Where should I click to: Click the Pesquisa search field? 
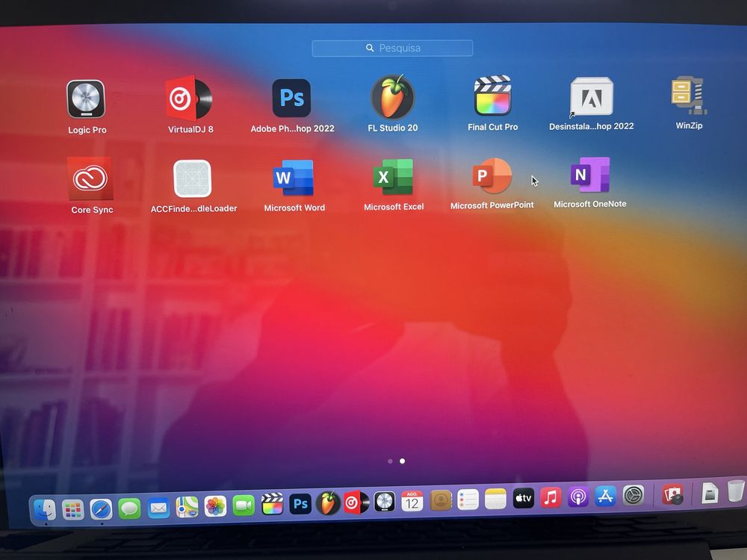[393, 48]
